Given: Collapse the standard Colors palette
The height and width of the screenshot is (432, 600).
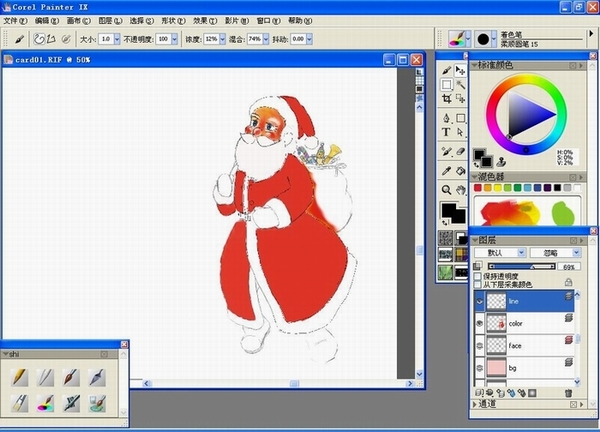Looking at the screenshot, I should (474, 65).
